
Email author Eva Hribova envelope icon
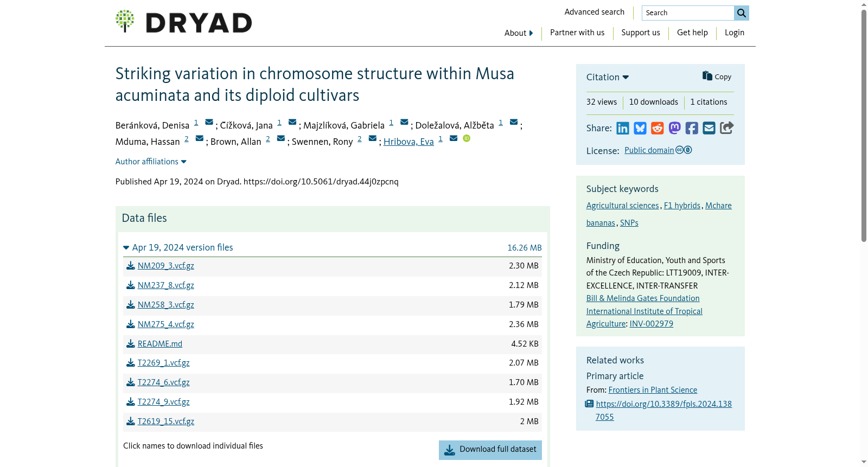(x=454, y=138)
